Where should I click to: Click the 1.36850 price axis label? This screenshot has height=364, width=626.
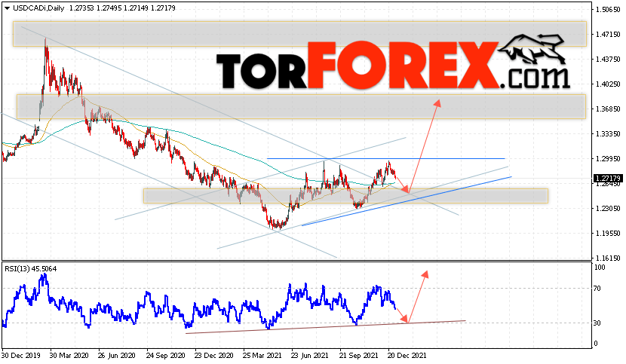point(608,109)
